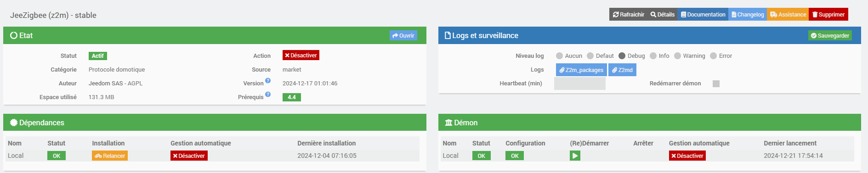
Task: Click Sauvegarder in the Logs panel
Action: click(830, 35)
